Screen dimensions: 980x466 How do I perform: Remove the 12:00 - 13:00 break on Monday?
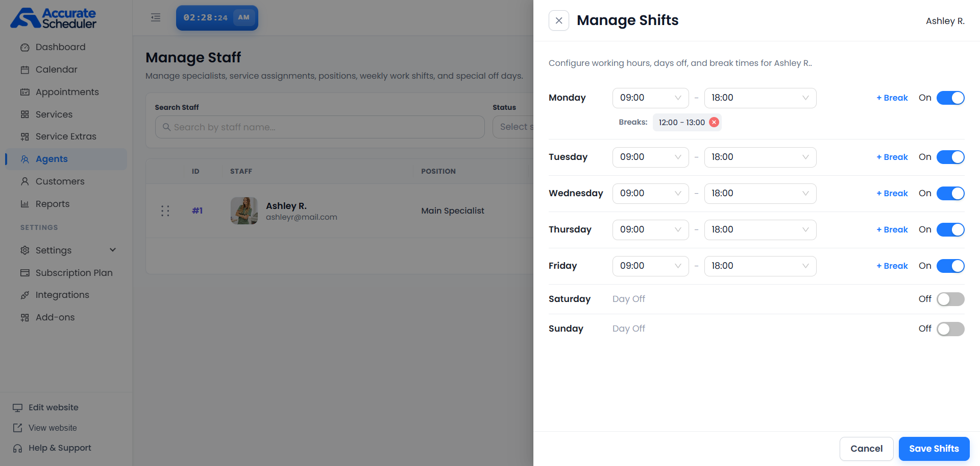pos(714,122)
